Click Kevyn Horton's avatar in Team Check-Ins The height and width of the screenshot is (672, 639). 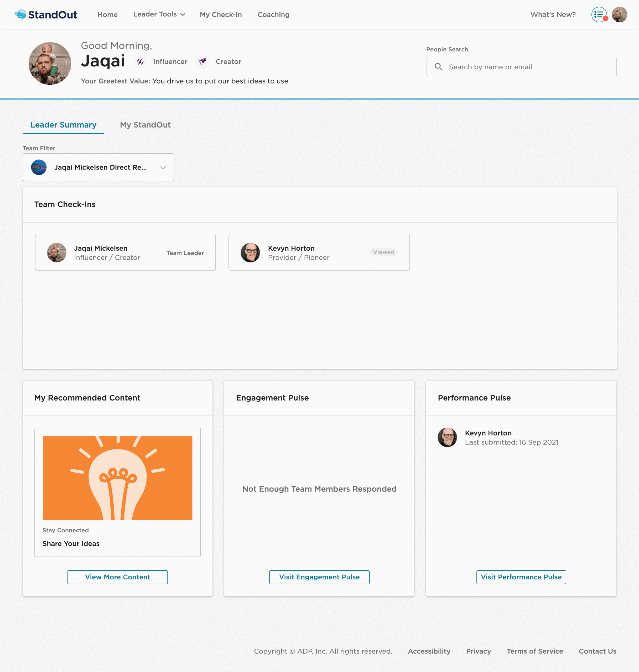pyautogui.click(x=250, y=253)
